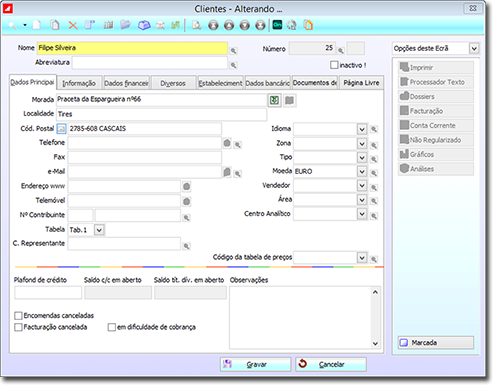The width and height of the screenshot is (496, 389).
Task: Switch to the Dados bancários tab
Action: pos(268,83)
